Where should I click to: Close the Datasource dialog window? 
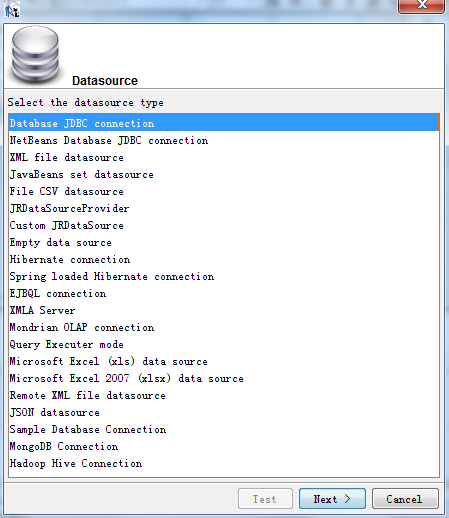pyautogui.click(x=421, y=6)
